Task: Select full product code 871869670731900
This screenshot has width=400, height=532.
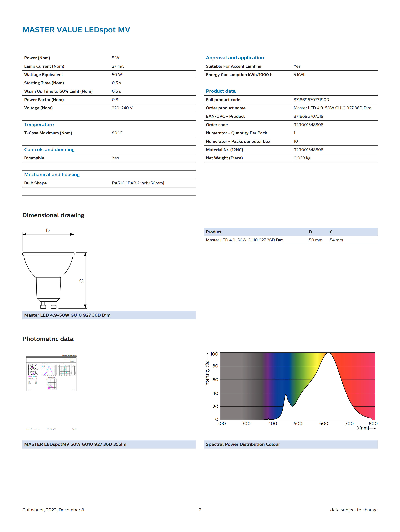Action: tap(311, 100)
